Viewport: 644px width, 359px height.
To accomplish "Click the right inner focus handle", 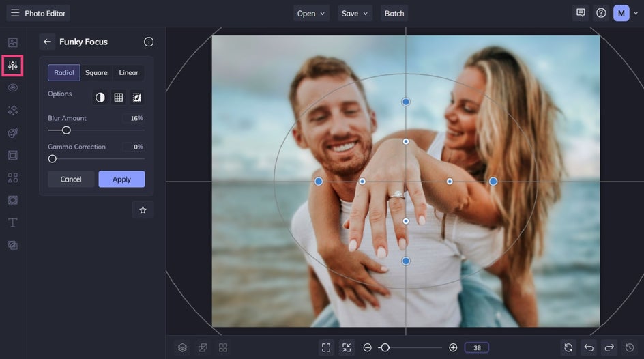I will click(x=450, y=181).
